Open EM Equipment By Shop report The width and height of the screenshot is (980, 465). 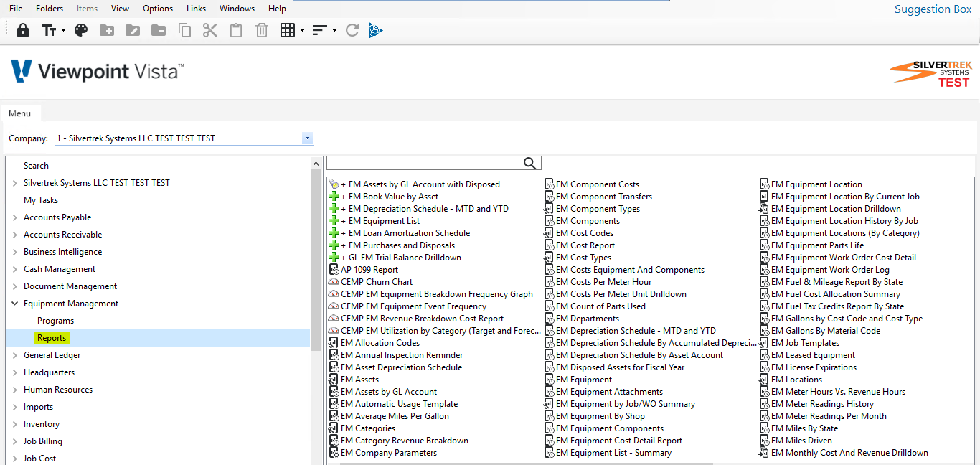click(x=600, y=416)
